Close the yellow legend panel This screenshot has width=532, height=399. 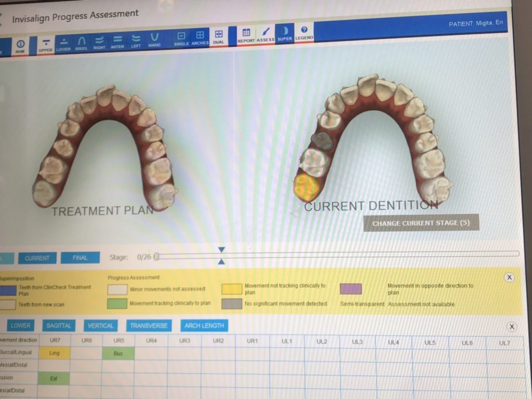(x=509, y=277)
